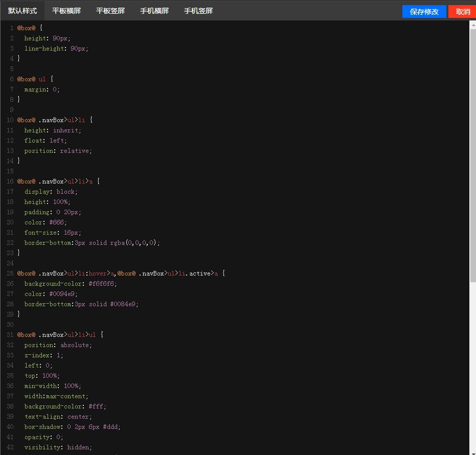Click the 保存修改 button
The width and height of the screenshot is (476, 455).
pos(424,12)
